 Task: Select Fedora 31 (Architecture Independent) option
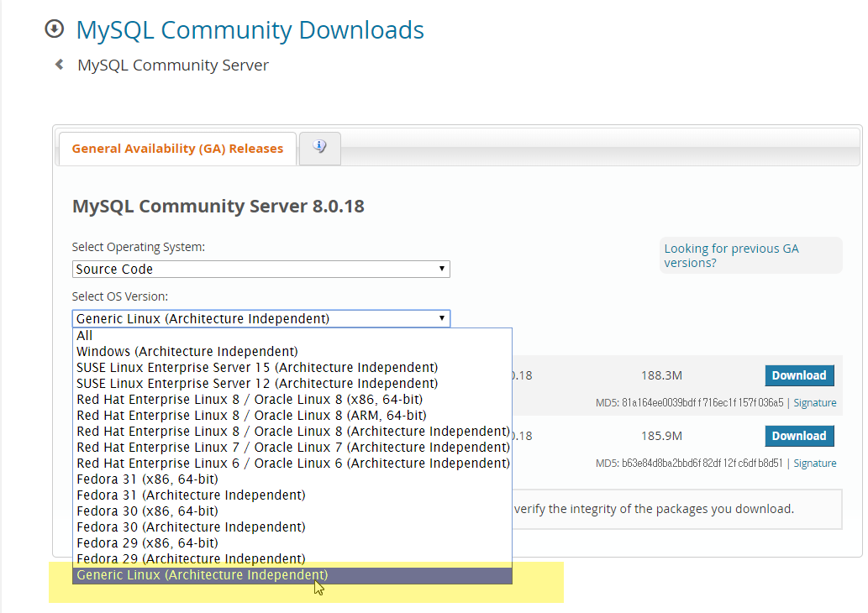coord(292,495)
